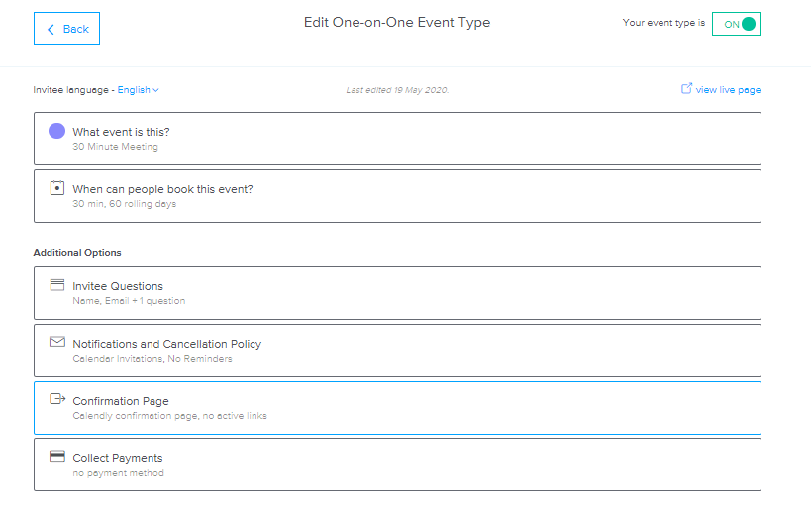
Task: Click the credit card icon for payments
Action: click(57, 456)
